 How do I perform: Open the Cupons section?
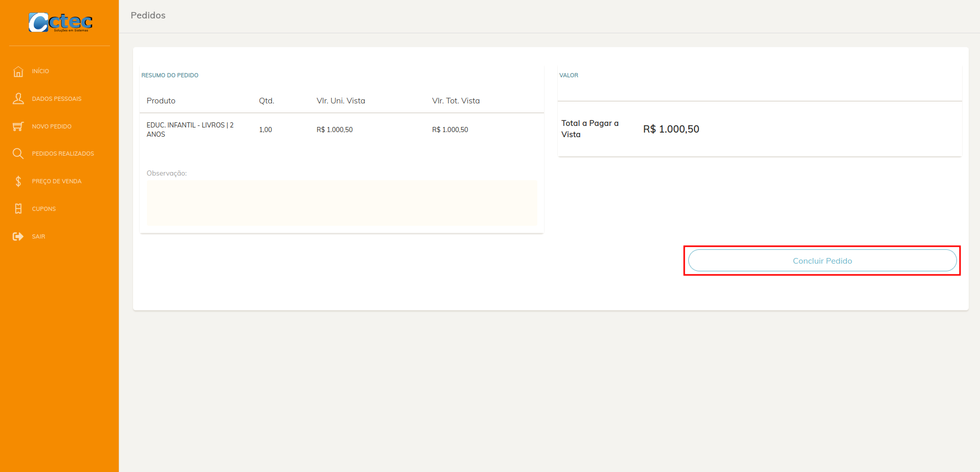pyautogui.click(x=44, y=209)
